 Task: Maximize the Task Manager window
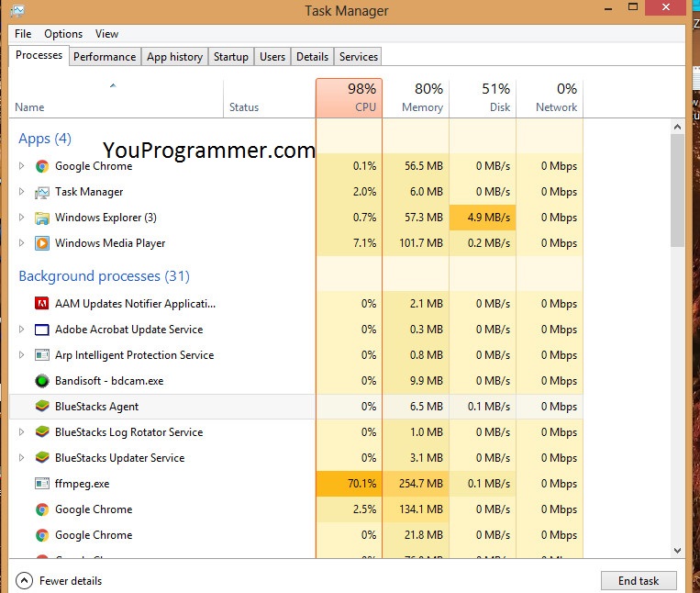coord(633,7)
